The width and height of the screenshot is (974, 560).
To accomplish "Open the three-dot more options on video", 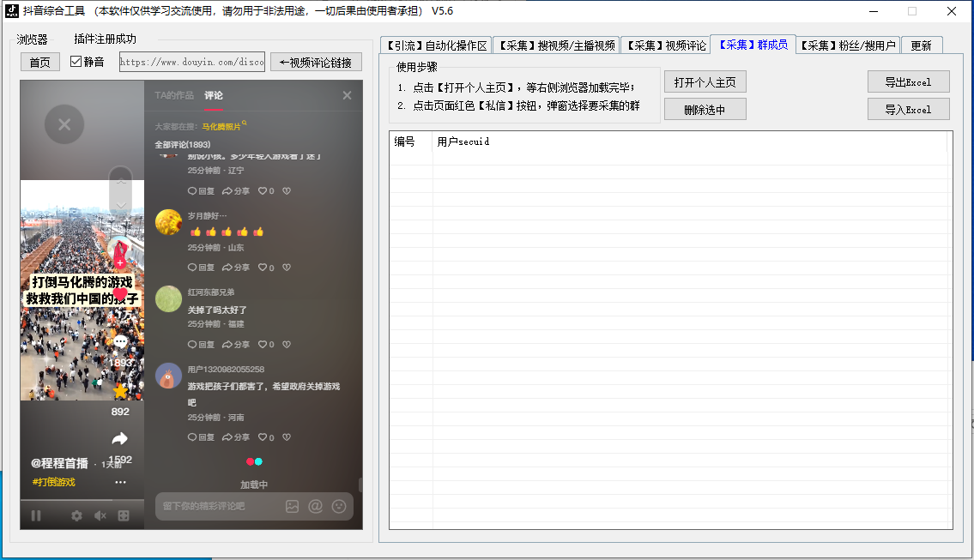I will pyautogui.click(x=120, y=482).
